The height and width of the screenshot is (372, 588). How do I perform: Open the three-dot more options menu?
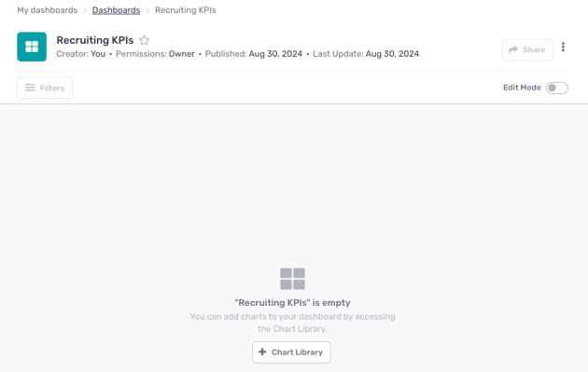(563, 47)
